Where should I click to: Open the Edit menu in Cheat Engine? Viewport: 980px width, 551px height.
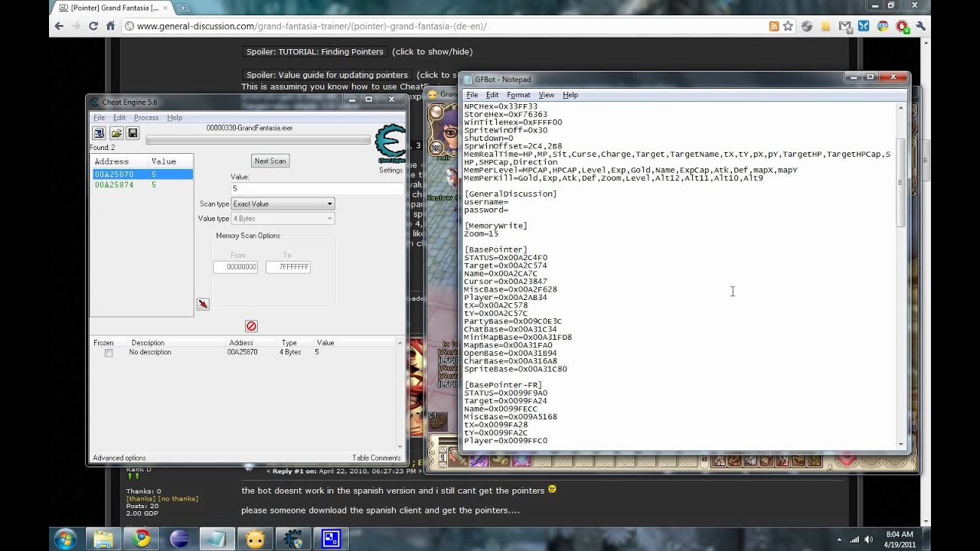pyautogui.click(x=119, y=118)
